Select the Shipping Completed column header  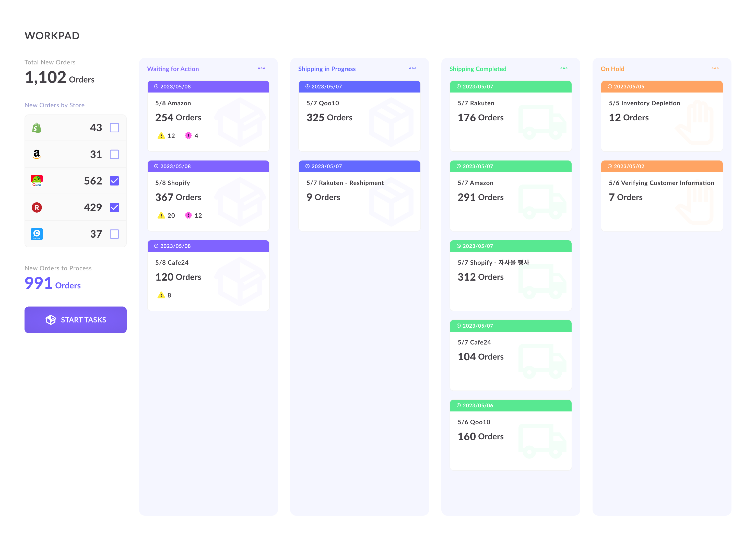click(478, 69)
